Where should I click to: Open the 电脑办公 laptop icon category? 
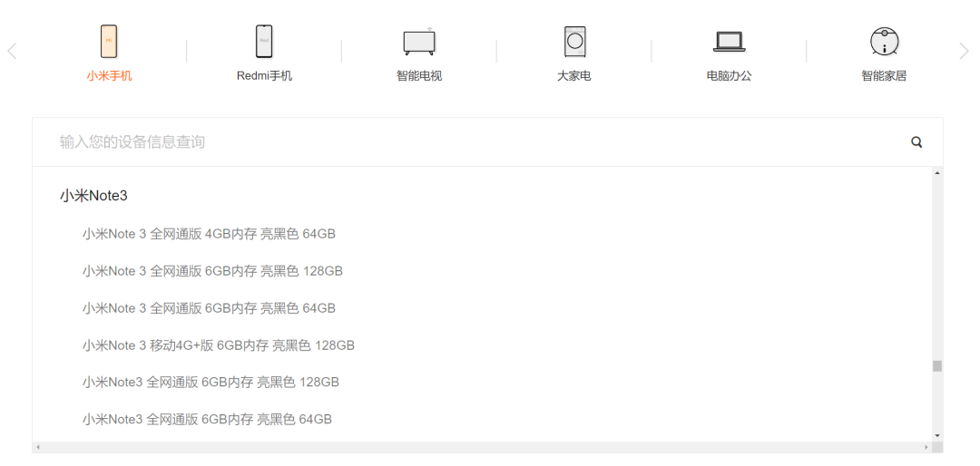tap(729, 42)
